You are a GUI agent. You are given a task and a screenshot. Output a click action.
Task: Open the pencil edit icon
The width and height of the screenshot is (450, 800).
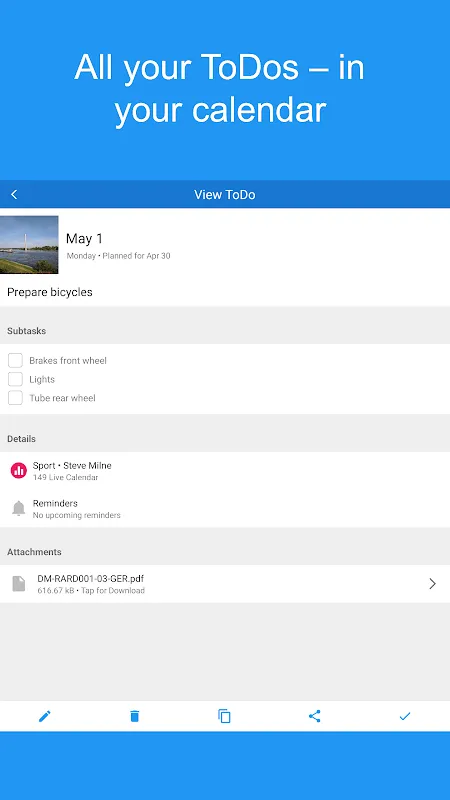click(45, 716)
